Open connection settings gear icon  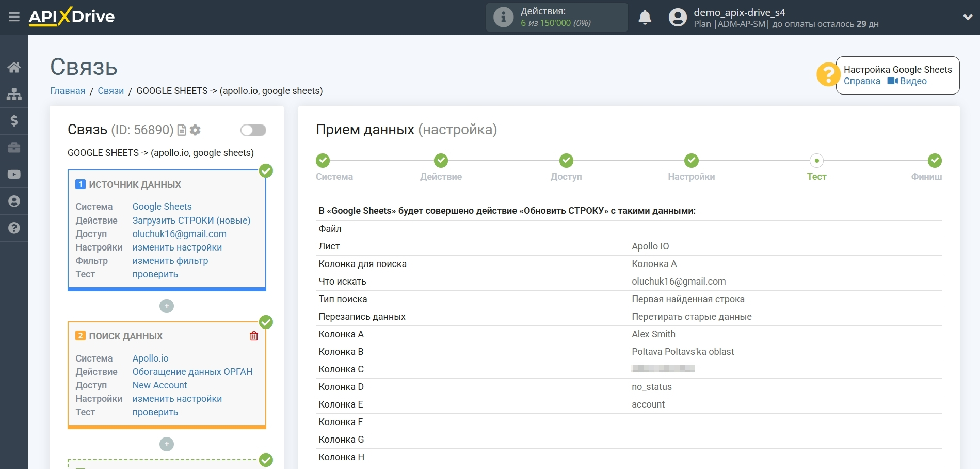(195, 130)
